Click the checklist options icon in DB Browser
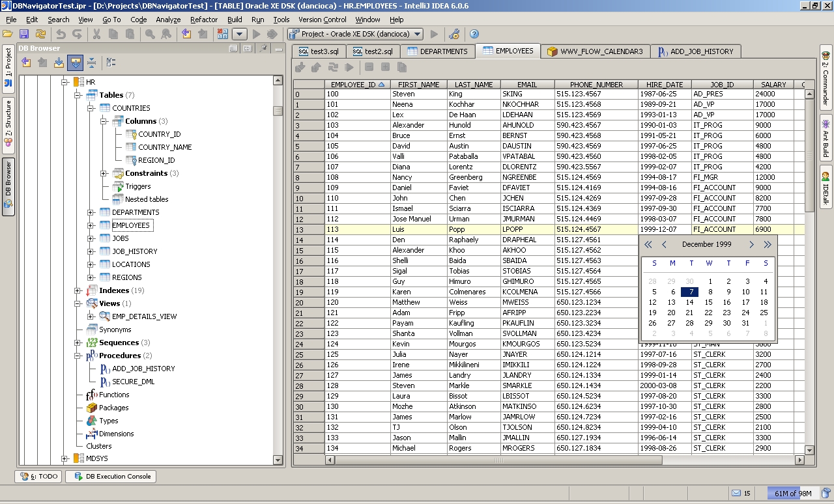Image resolution: width=834 pixels, height=504 pixels. (111, 63)
